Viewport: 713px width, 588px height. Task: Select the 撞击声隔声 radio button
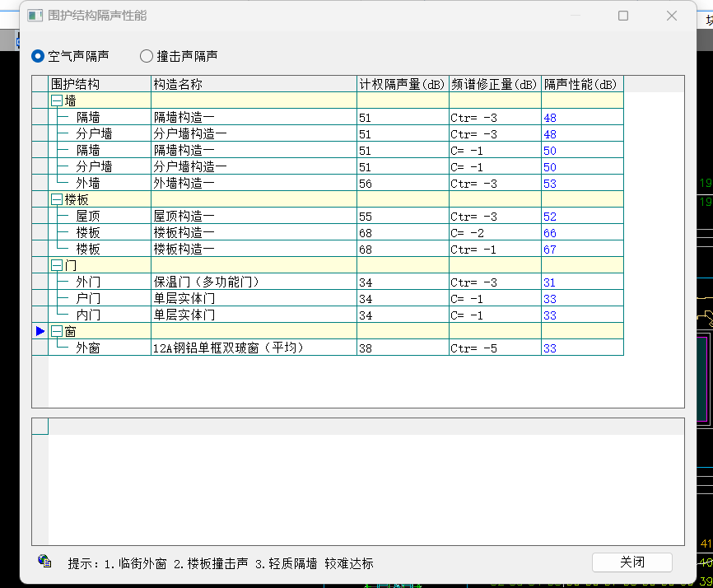[147, 56]
